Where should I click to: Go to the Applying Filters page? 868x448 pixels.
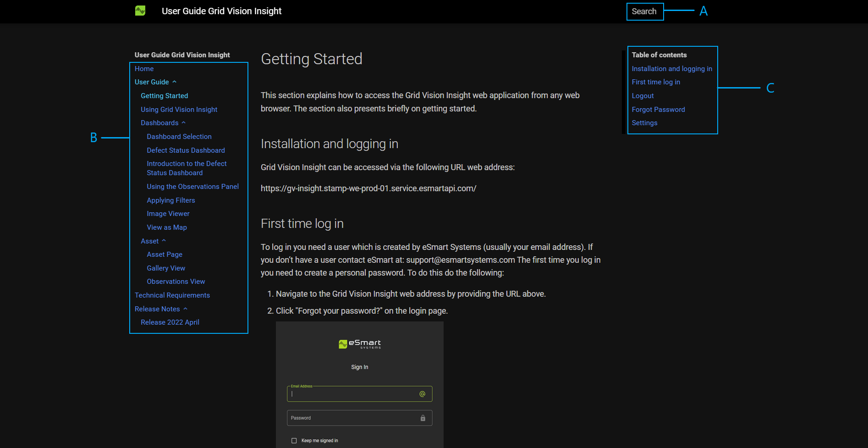pos(171,200)
